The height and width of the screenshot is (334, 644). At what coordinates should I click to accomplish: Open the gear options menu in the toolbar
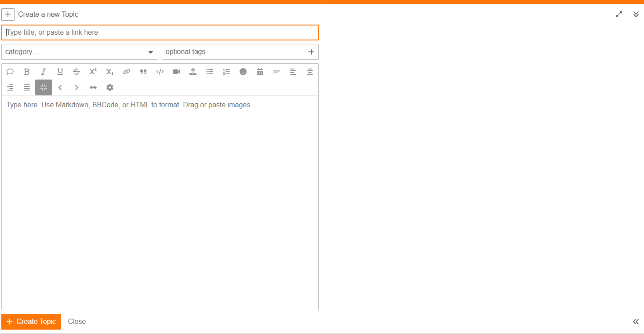click(110, 87)
